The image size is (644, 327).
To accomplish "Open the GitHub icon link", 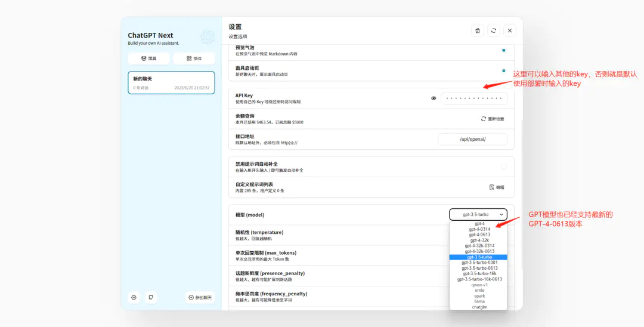I will point(151,297).
